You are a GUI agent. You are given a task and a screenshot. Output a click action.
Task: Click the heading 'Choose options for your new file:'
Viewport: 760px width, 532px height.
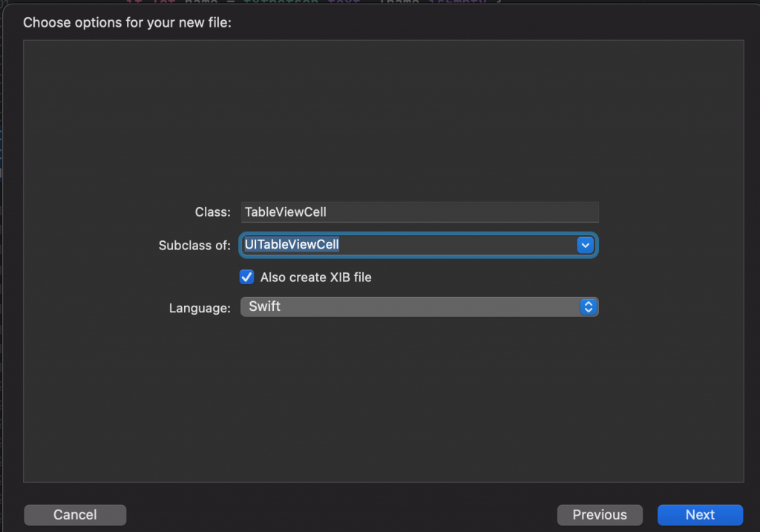pyautogui.click(x=128, y=23)
